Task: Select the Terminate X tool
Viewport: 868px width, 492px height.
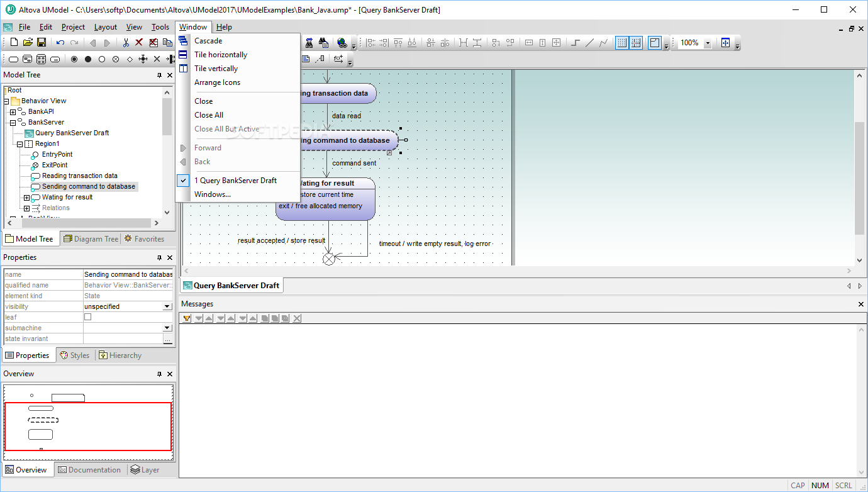Action: point(157,59)
